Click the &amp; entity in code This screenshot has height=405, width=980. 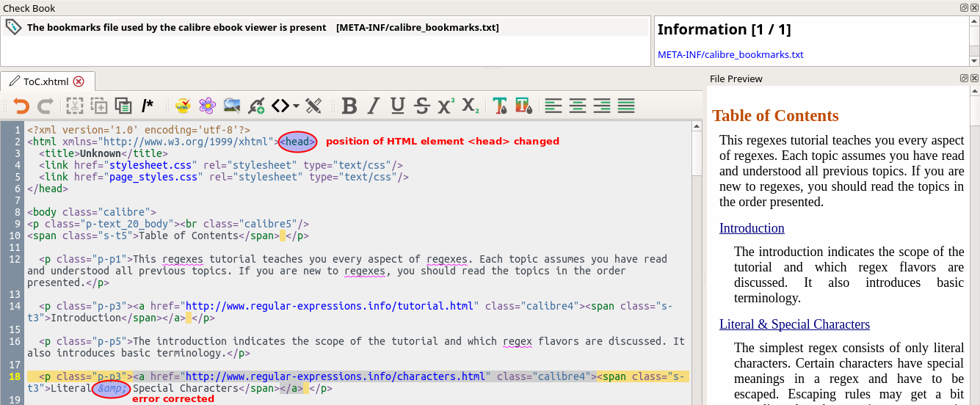click(x=112, y=388)
